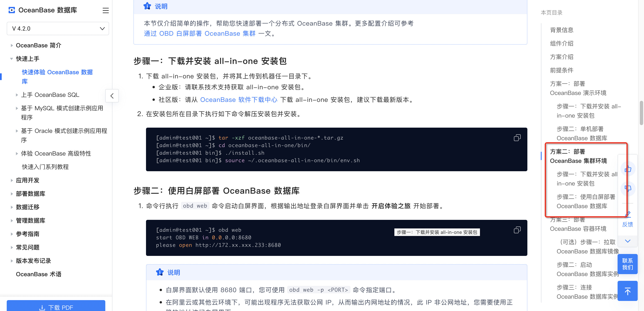The width and height of the screenshot is (644, 311).
Task: Click the thumbs-up feedback icon
Action: coord(628,169)
